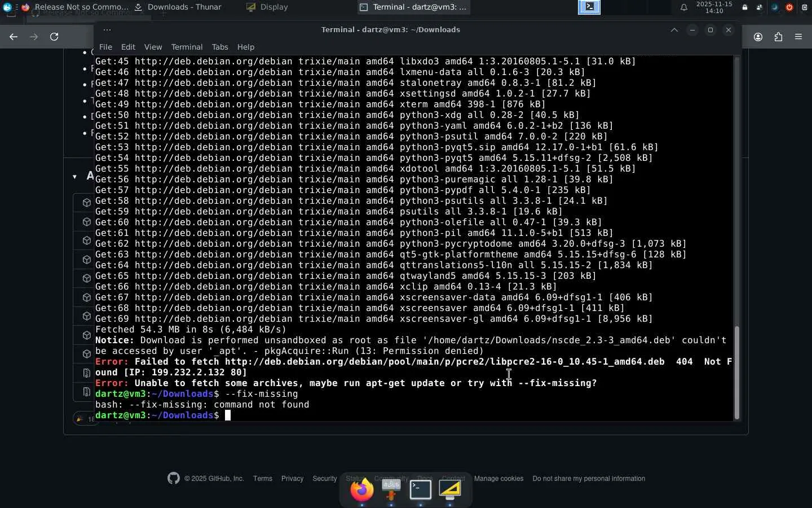The width and height of the screenshot is (812, 508).
Task: Click the 'Unable to fetch some archives' error line
Action: tap(346, 383)
